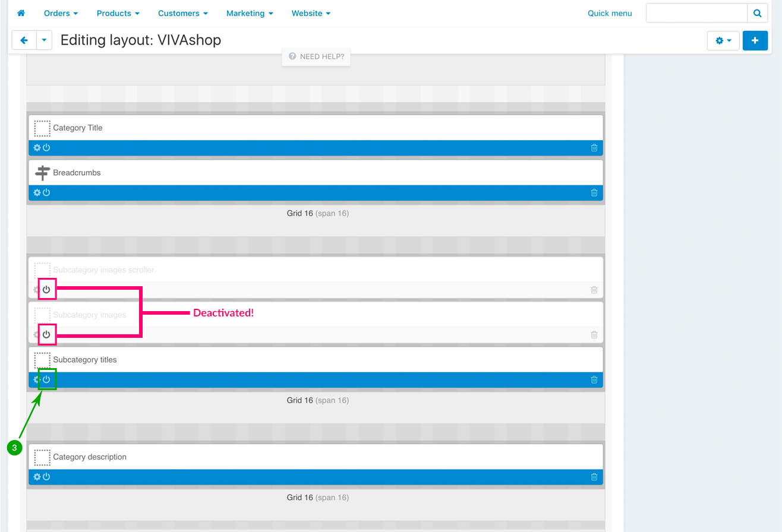Click the home icon in navigation bar
Viewport: 782px width, 532px height.
coord(21,13)
